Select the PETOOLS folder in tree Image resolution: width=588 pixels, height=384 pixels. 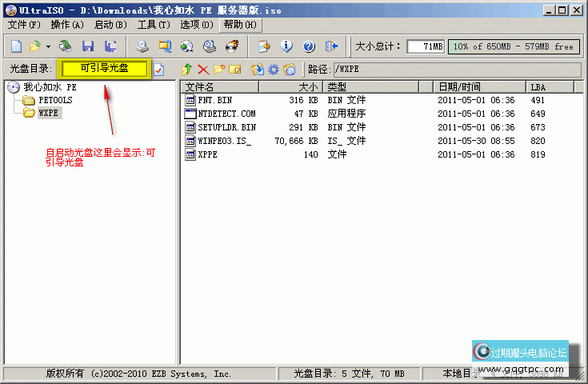pos(54,100)
